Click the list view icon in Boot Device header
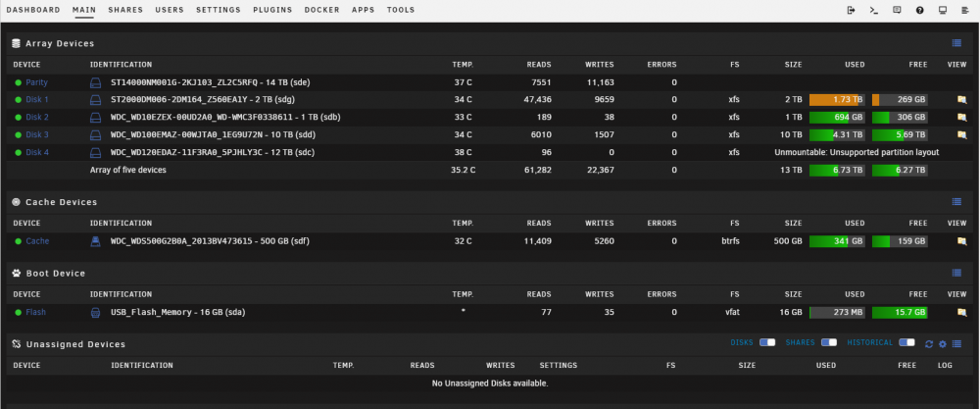The width and height of the screenshot is (980, 409). point(956,273)
